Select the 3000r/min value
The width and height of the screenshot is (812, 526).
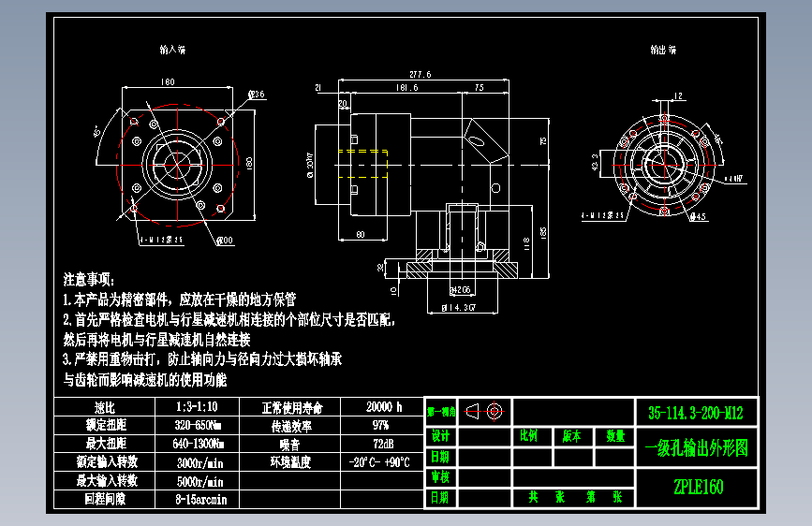coord(199,463)
